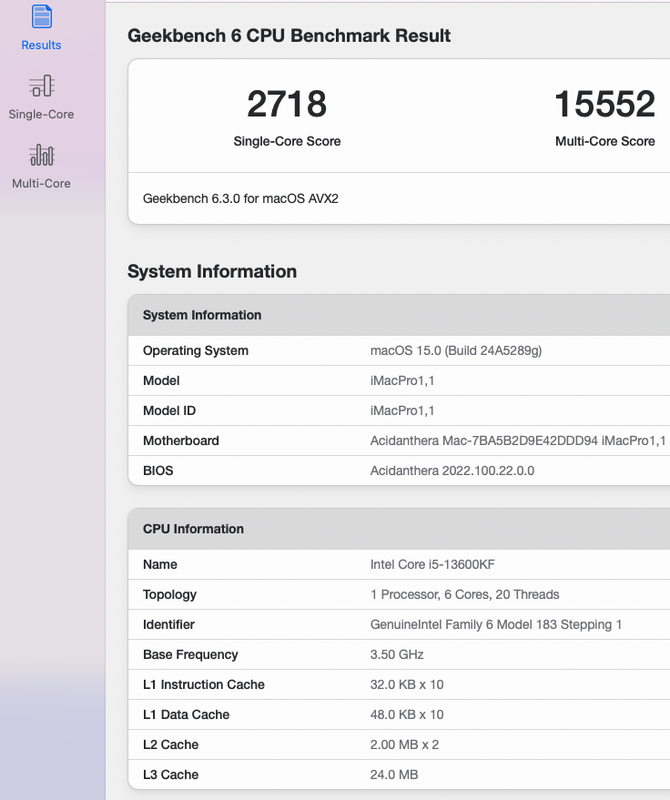670x800 pixels.
Task: Click the Intel Core i5-13600KF value
Action: point(432,565)
